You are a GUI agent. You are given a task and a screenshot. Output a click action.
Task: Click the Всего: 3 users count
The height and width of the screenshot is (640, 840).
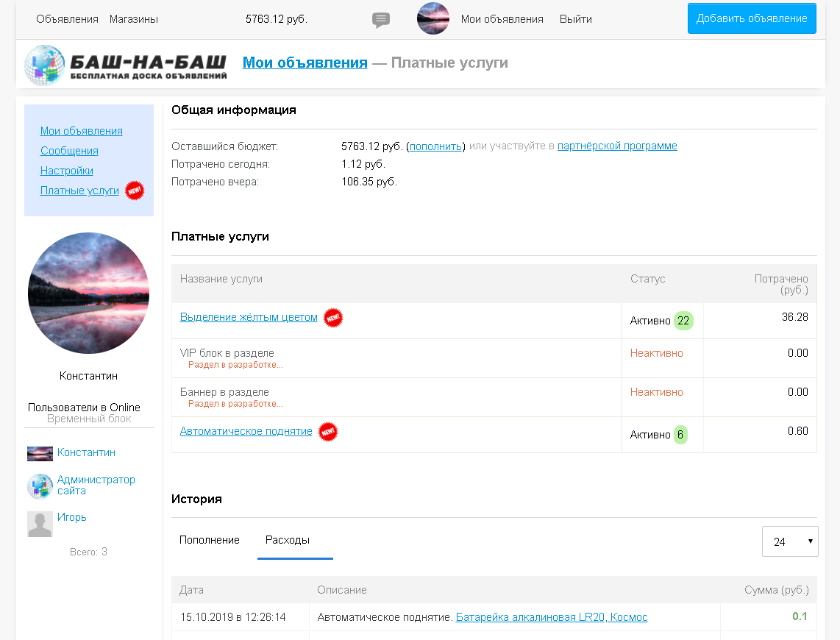point(88,552)
